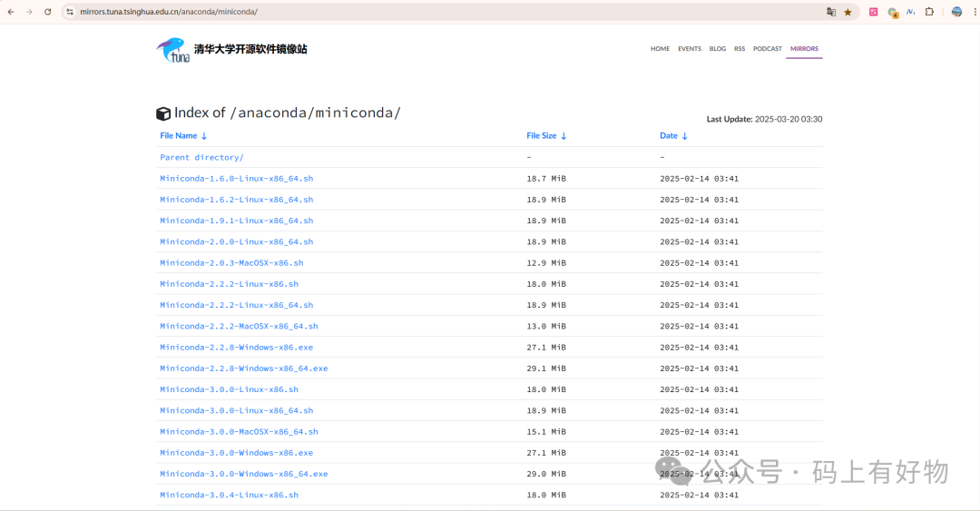Open the browser profile avatar
Screen dimensions: 980x511
957,12
